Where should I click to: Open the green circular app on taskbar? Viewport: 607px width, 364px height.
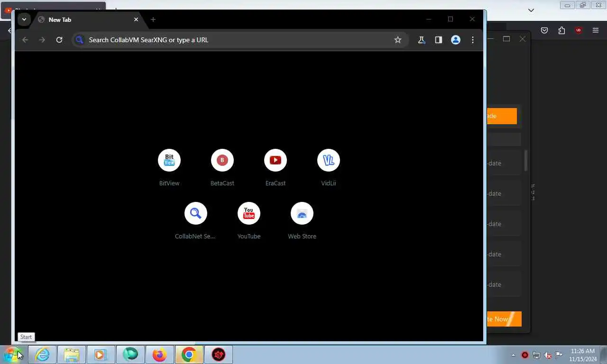pyautogui.click(x=130, y=355)
